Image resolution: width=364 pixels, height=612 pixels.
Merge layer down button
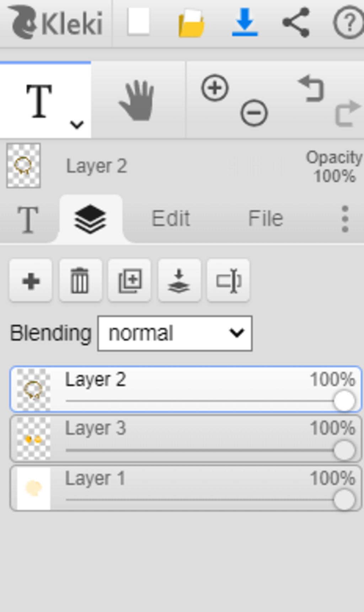click(x=179, y=281)
